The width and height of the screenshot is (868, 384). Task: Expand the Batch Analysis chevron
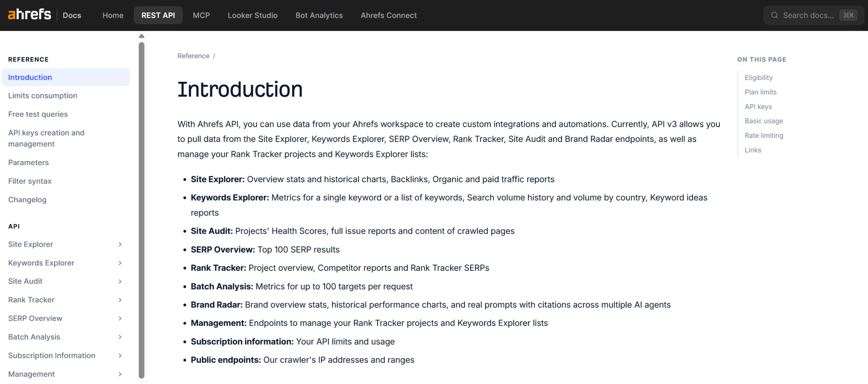point(120,337)
